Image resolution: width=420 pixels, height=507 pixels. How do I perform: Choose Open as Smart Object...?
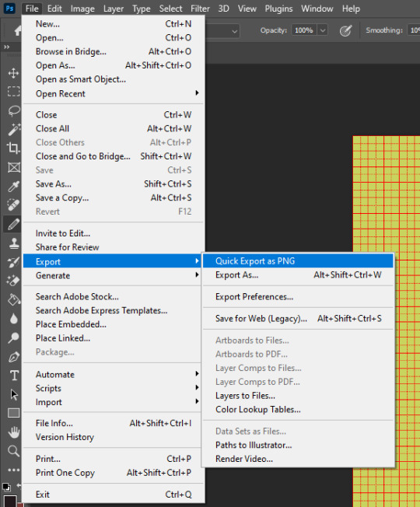[113, 79]
